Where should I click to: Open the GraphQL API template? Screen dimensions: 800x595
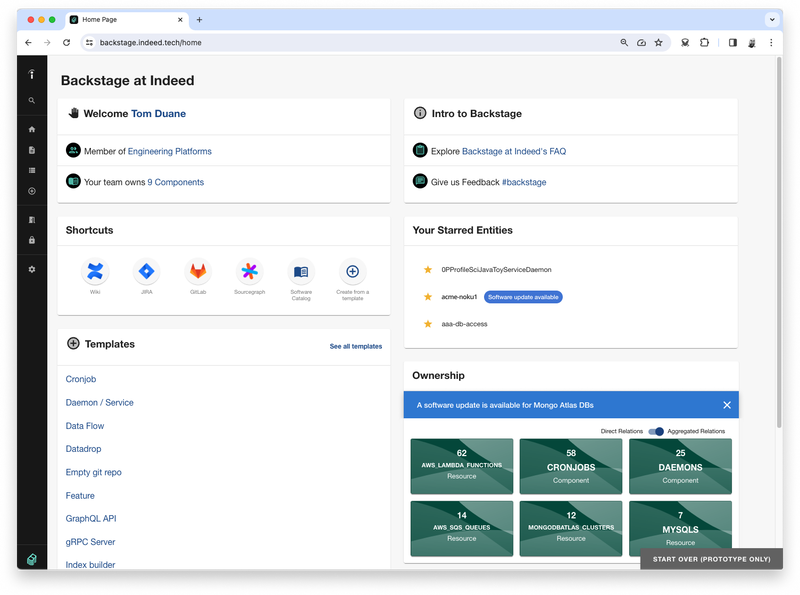click(x=91, y=518)
